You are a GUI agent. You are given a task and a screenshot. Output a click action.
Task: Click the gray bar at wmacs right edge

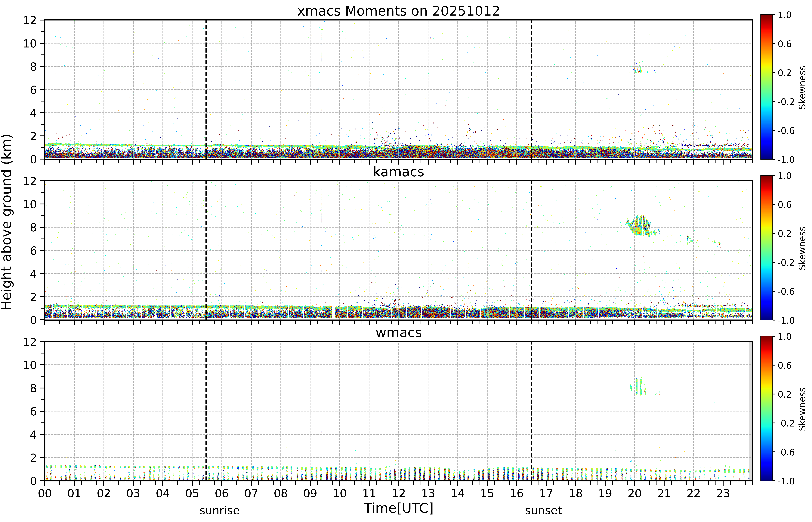(751, 411)
